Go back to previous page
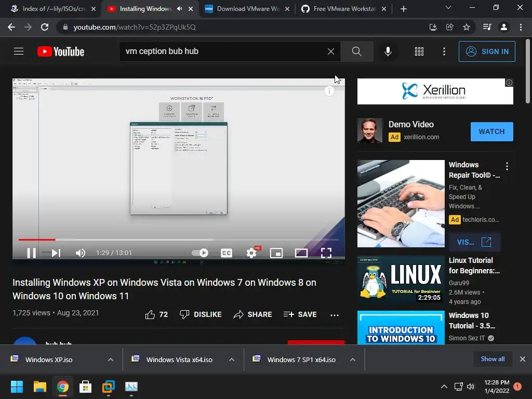Screen dimensions: 532x399 tap(11, 27)
